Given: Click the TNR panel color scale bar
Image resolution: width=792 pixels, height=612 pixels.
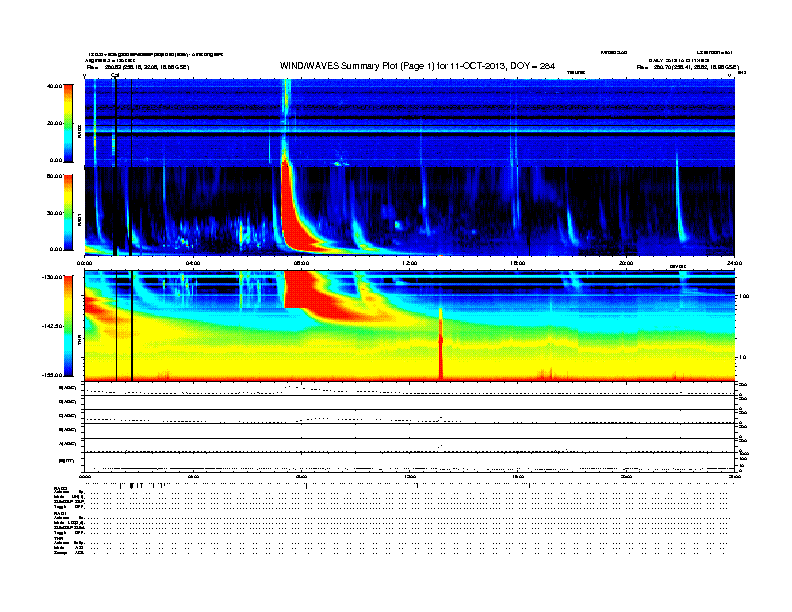Looking at the screenshot, I should click(68, 326).
